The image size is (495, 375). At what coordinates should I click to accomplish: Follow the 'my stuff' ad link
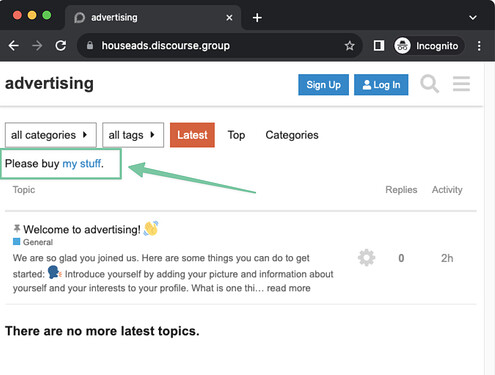click(82, 164)
